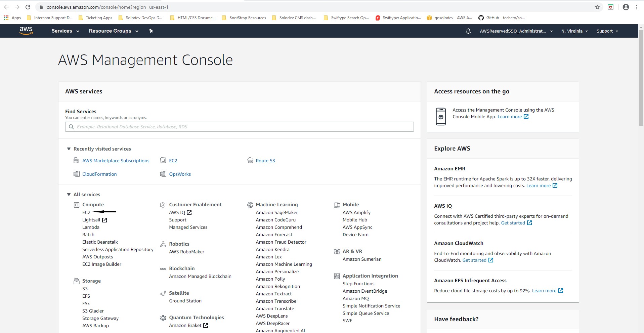Click the mobile phone console app icon
The height and width of the screenshot is (333, 644).
pos(441,117)
